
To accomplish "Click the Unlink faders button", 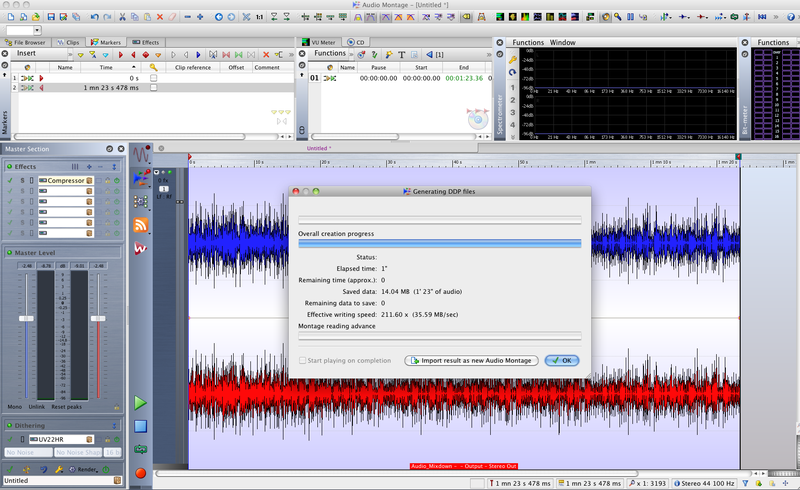I will (37, 407).
